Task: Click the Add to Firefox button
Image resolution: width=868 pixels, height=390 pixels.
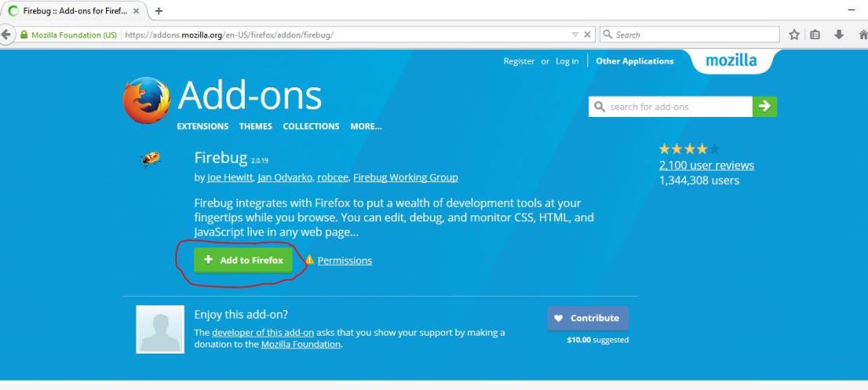Action: [243, 259]
